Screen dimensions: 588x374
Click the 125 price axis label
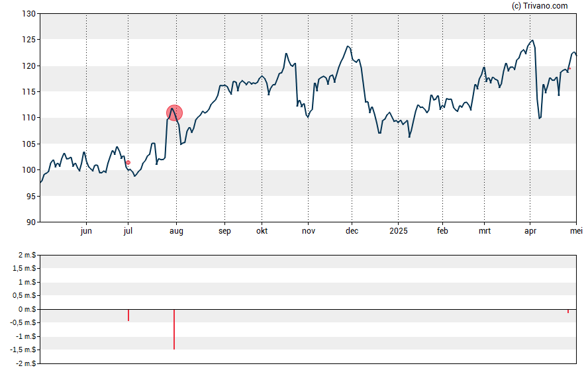click(x=29, y=40)
